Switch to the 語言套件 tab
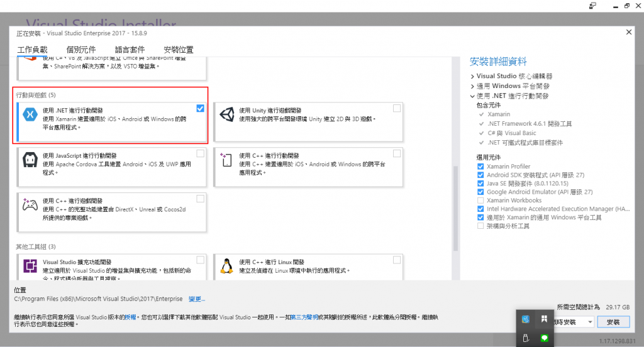 click(130, 50)
